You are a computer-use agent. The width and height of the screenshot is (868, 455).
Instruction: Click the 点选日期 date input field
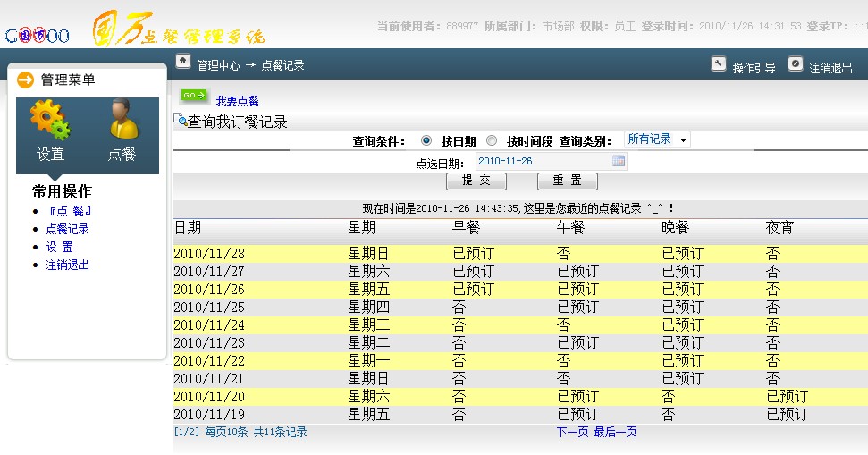[542, 161]
